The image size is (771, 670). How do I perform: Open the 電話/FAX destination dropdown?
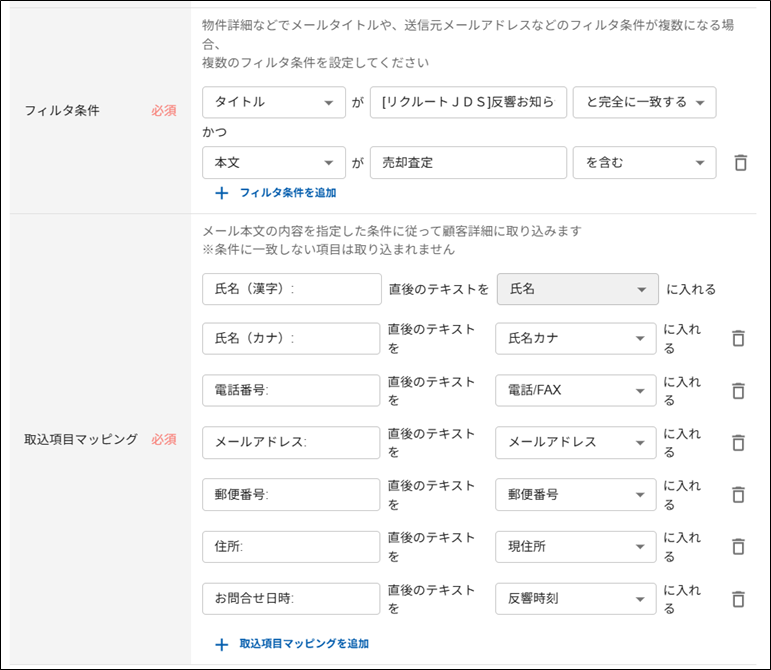tap(576, 390)
